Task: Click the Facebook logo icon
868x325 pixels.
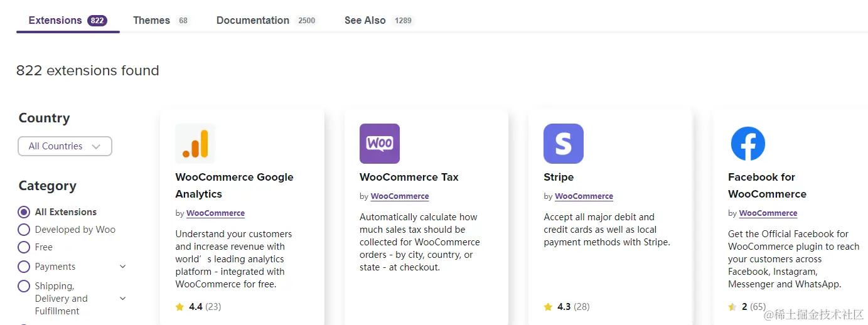Action: (x=748, y=144)
